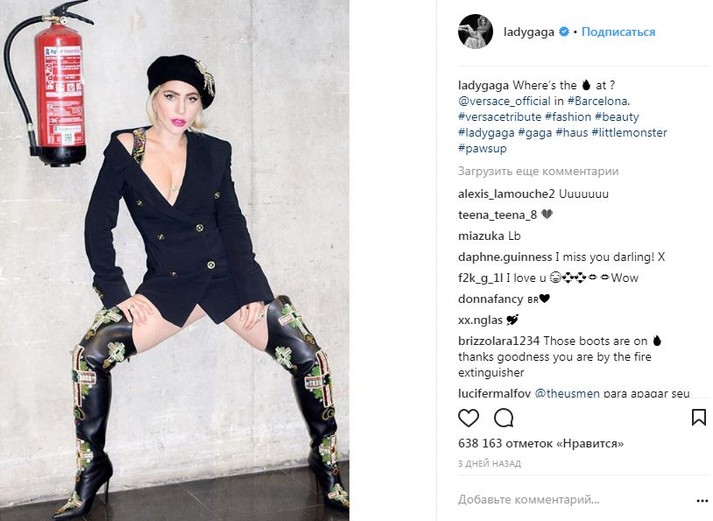
Task: Open the #versacetribute hashtag
Action: (x=500, y=117)
